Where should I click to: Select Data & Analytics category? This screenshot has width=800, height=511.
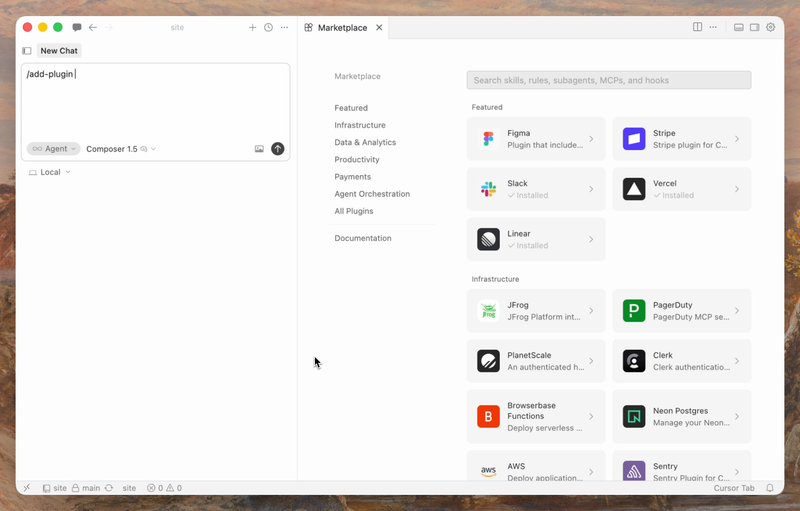(365, 142)
